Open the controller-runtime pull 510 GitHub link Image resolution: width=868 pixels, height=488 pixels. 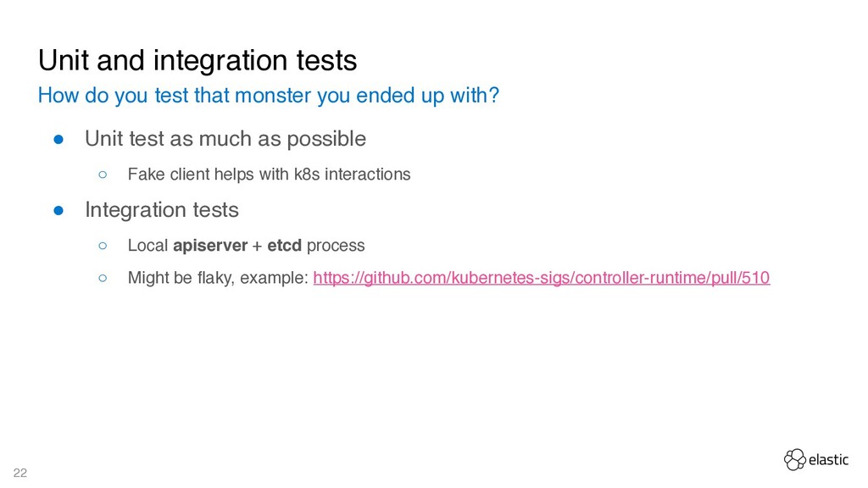(542, 278)
